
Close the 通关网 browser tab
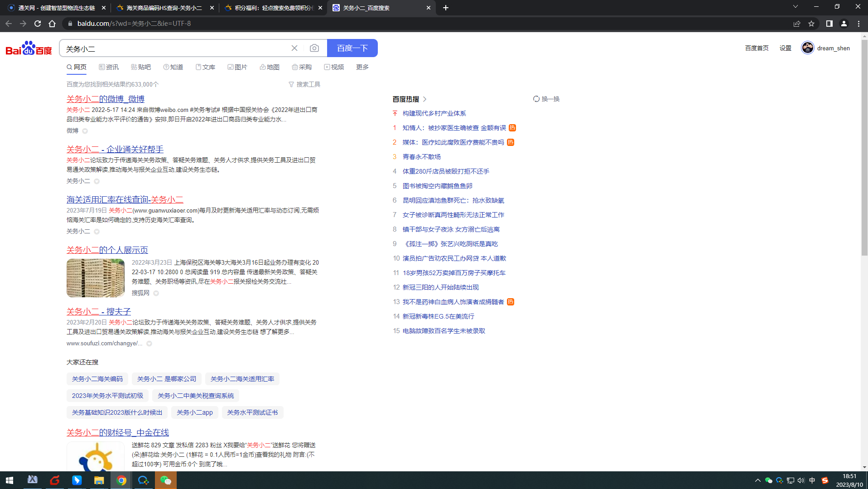point(103,8)
